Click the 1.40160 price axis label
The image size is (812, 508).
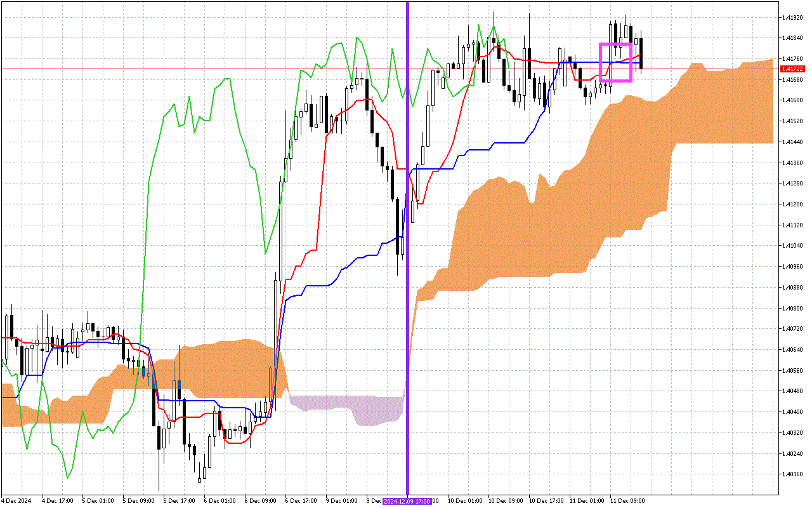[793, 474]
